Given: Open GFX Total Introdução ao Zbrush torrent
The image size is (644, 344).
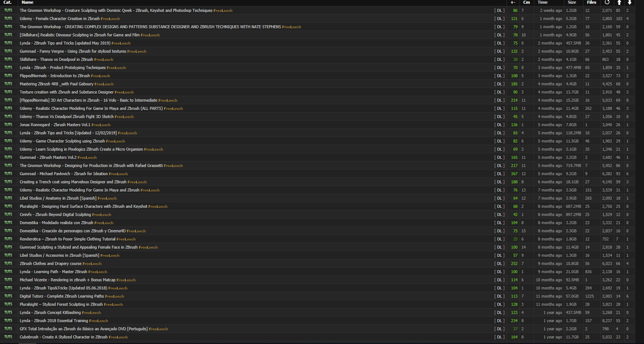Looking at the screenshot, I should click(x=83, y=329).
